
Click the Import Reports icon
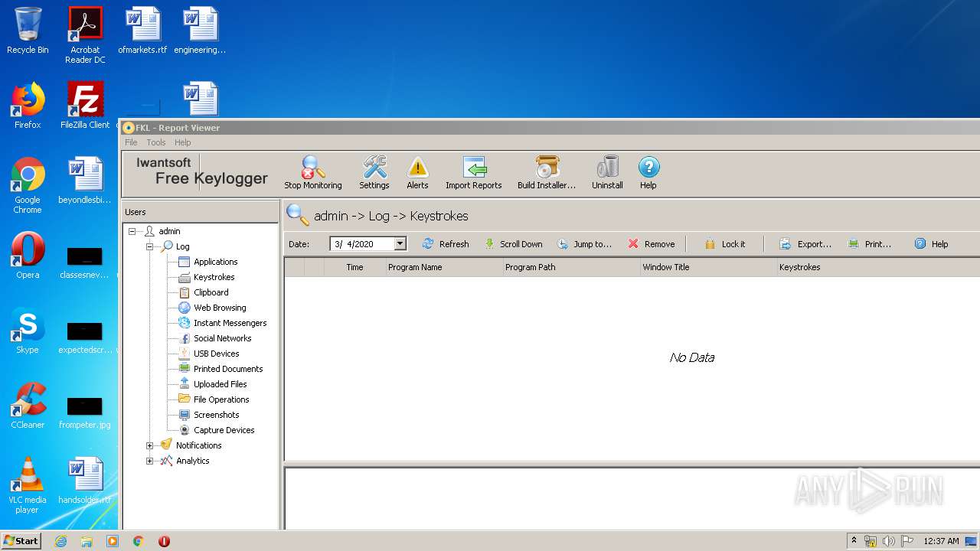pos(474,172)
